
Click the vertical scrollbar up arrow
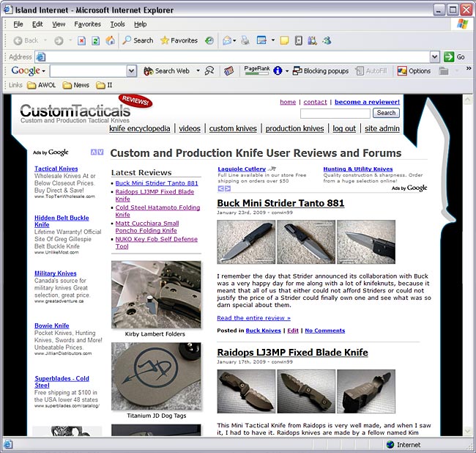pos(467,100)
